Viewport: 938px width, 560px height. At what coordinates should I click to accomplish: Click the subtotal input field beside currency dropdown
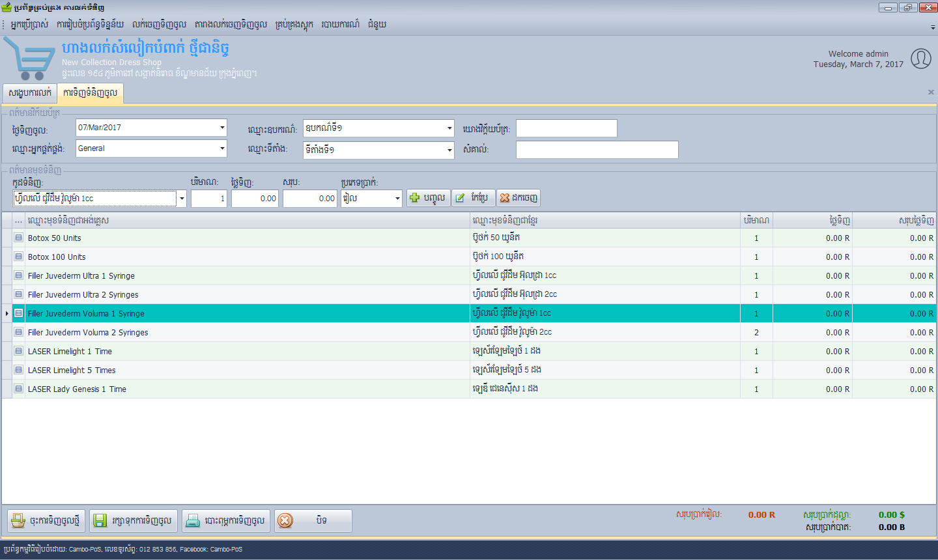(x=310, y=199)
